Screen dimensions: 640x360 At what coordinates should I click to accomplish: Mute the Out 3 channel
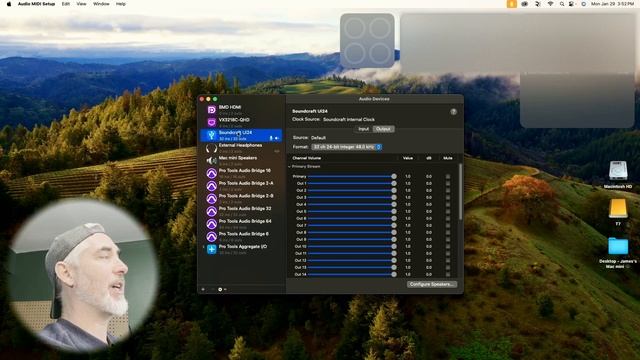(x=448, y=198)
